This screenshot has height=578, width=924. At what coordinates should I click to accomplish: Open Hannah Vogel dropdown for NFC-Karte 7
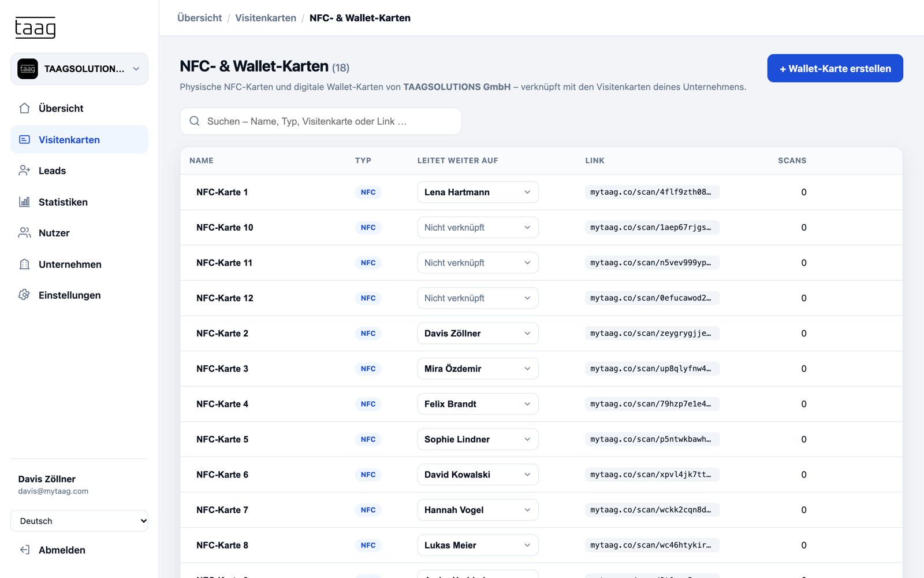point(478,510)
